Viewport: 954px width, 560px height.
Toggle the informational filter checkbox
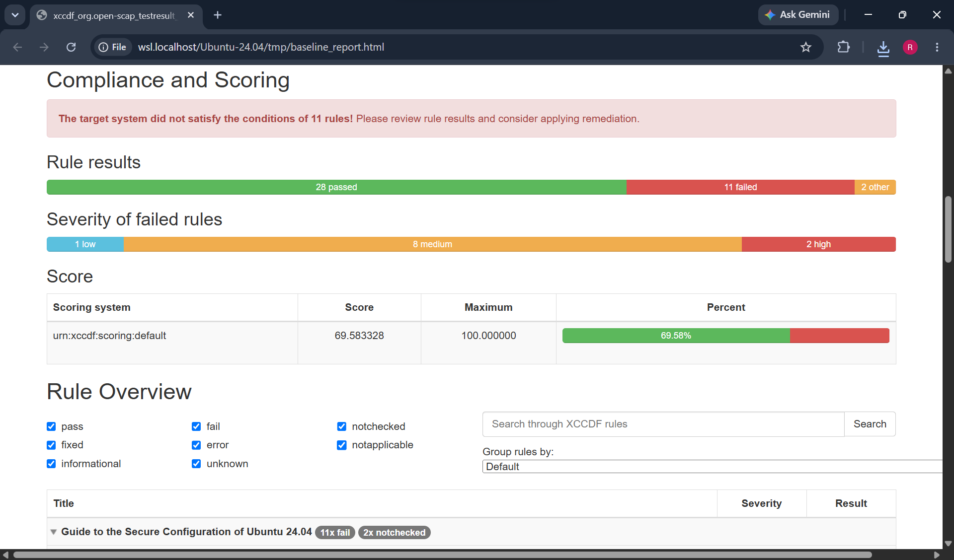point(51,464)
